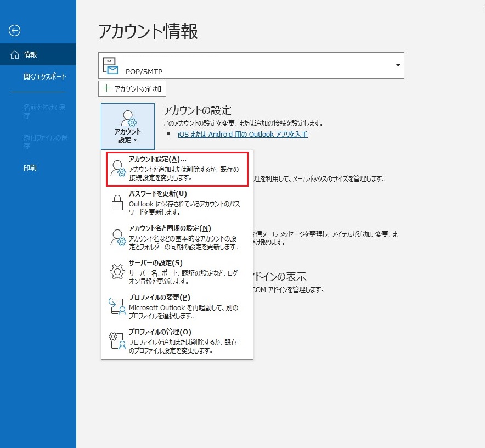This screenshot has height=448, width=485.
Task: Click the mail account icon beside POP/SMTP
Action: (x=110, y=65)
